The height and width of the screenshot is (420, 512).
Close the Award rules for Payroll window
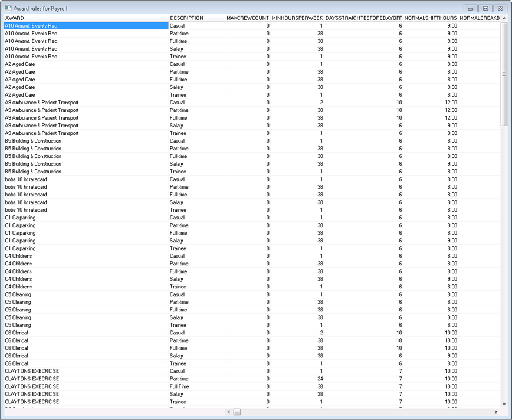point(500,9)
